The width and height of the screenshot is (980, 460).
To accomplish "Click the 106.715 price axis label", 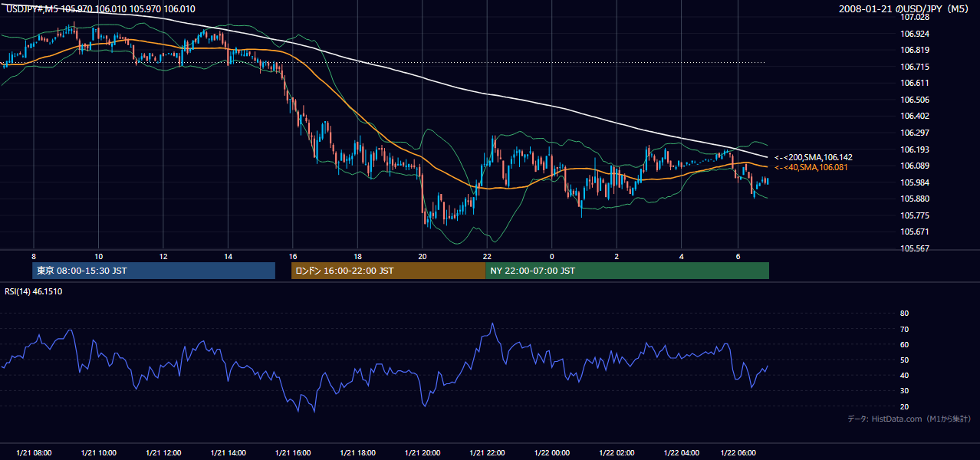I will [914, 67].
